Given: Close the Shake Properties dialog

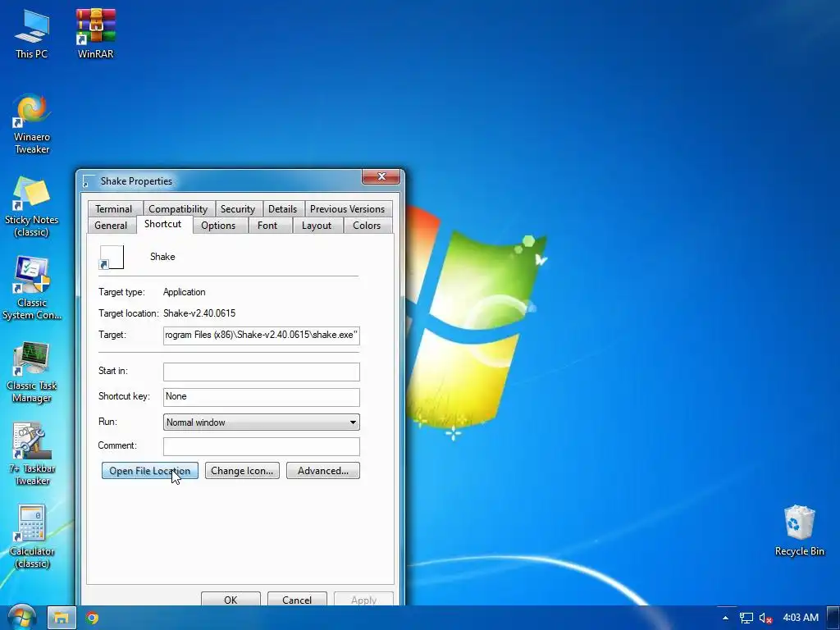Looking at the screenshot, I should [381, 176].
